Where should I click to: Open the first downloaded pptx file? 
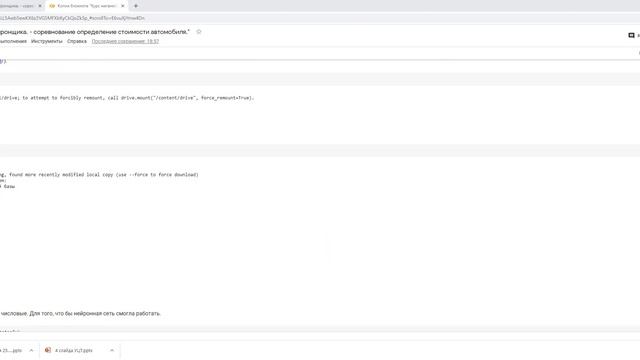[x=11, y=350]
